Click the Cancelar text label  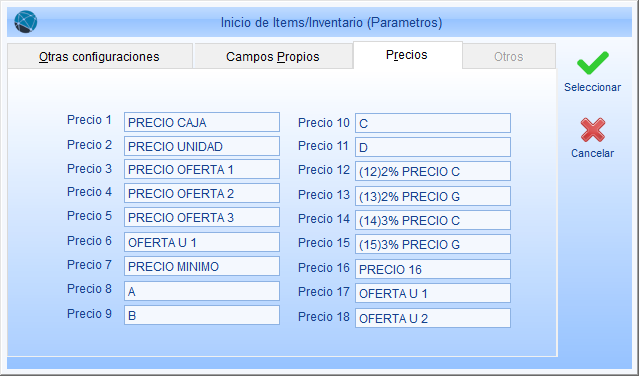(593, 153)
